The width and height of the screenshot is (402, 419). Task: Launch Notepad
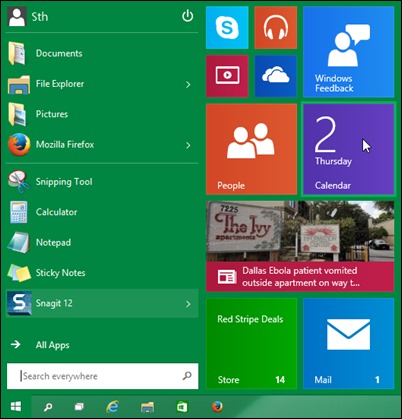click(102, 243)
